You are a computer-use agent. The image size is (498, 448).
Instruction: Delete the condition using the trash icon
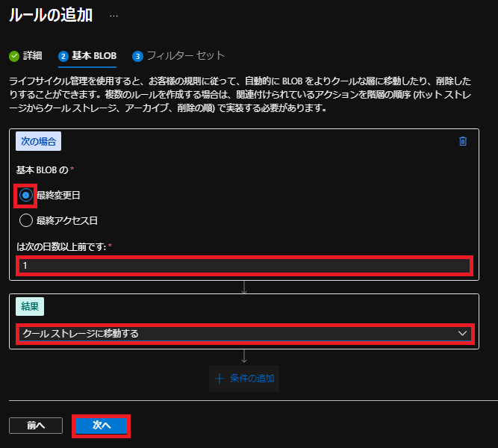pyautogui.click(x=463, y=141)
